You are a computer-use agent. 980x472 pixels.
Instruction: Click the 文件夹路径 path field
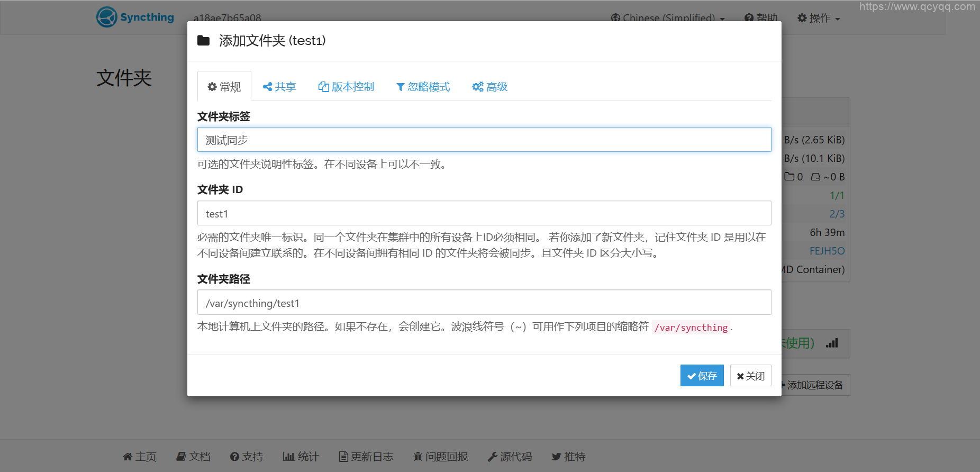click(484, 303)
